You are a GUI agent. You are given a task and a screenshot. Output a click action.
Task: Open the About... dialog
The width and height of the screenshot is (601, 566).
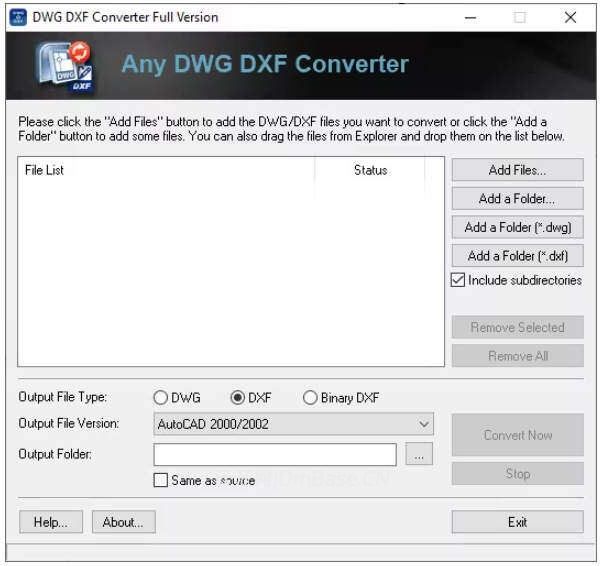click(x=123, y=522)
